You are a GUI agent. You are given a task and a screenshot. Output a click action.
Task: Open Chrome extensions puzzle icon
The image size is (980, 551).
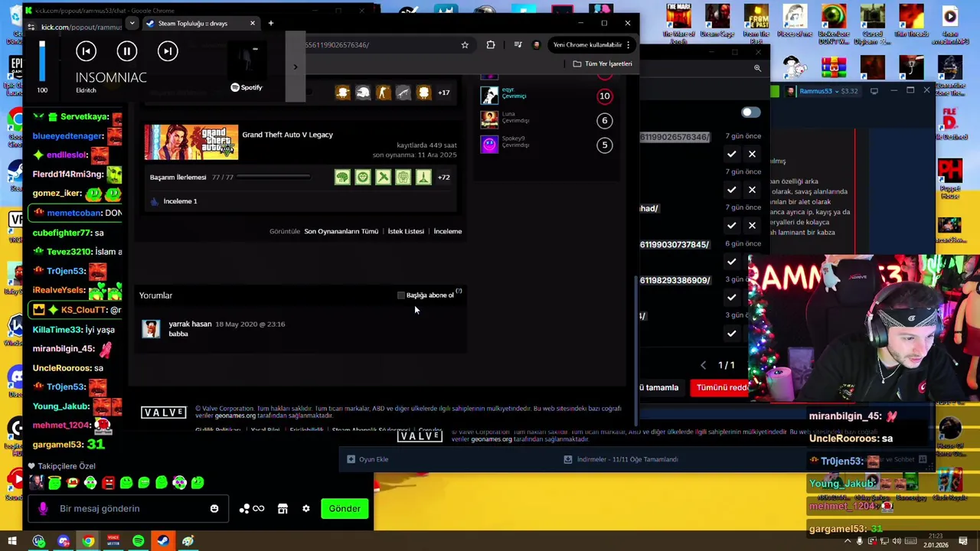pyautogui.click(x=491, y=45)
